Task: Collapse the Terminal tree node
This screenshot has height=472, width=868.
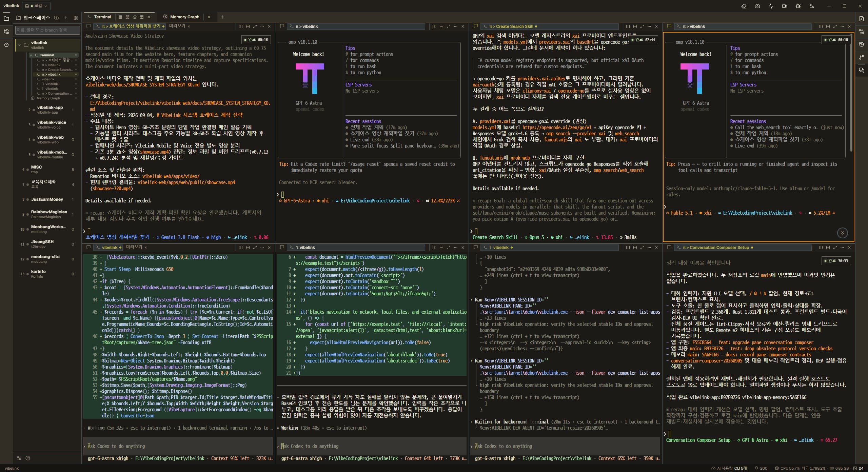Action: 31,55
